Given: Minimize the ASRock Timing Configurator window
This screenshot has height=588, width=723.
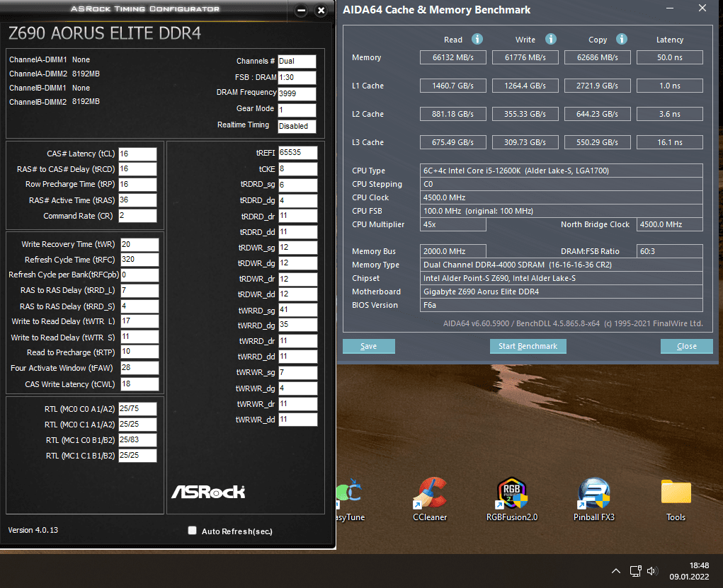Looking at the screenshot, I should 301,10.
